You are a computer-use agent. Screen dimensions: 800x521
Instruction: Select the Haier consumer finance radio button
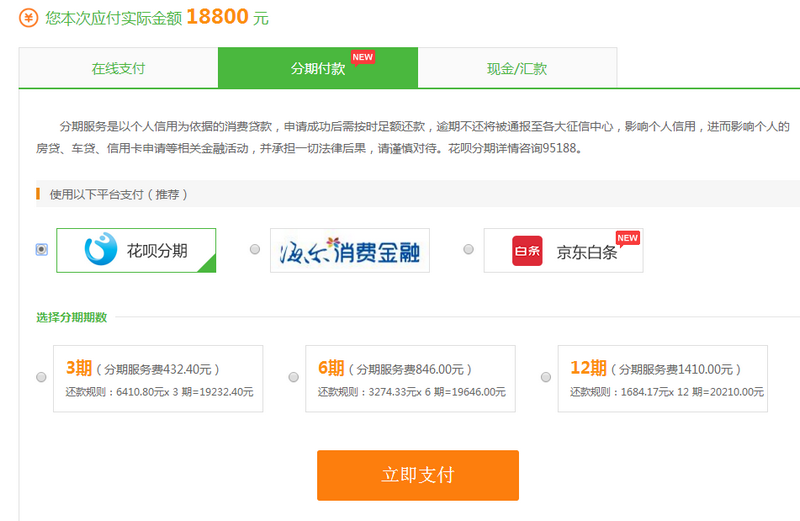[255, 249]
